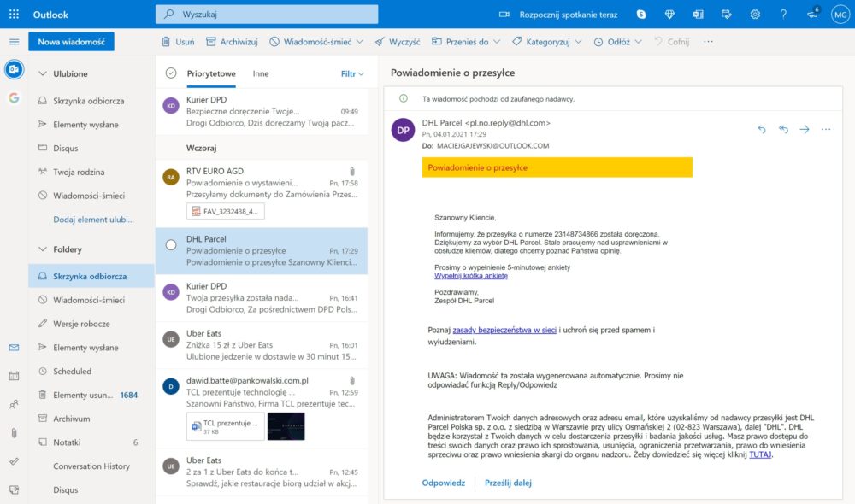Click the premium diamond icon
855x504 pixels.
click(x=669, y=15)
